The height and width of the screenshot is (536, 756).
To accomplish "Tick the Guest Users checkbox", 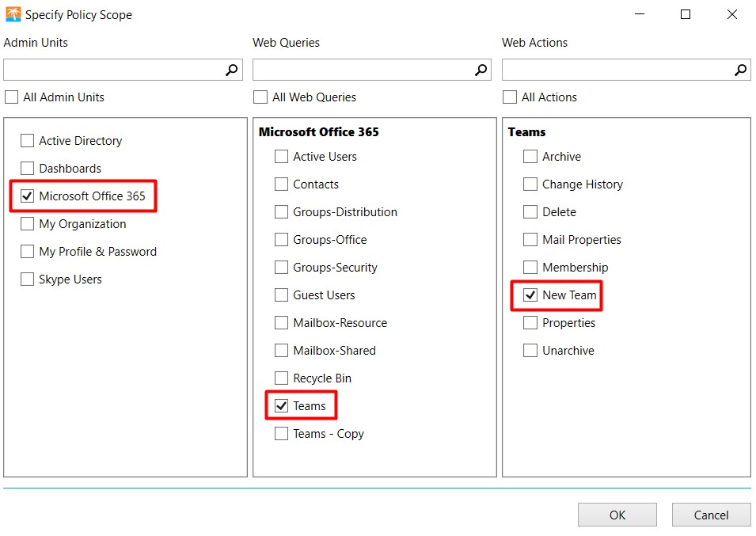I will tap(282, 295).
